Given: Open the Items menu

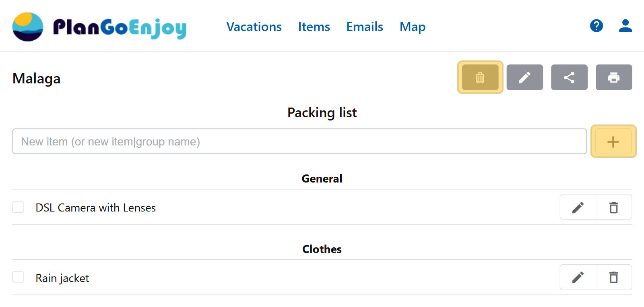Looking at the screenshot, I should tap(314, 27).
